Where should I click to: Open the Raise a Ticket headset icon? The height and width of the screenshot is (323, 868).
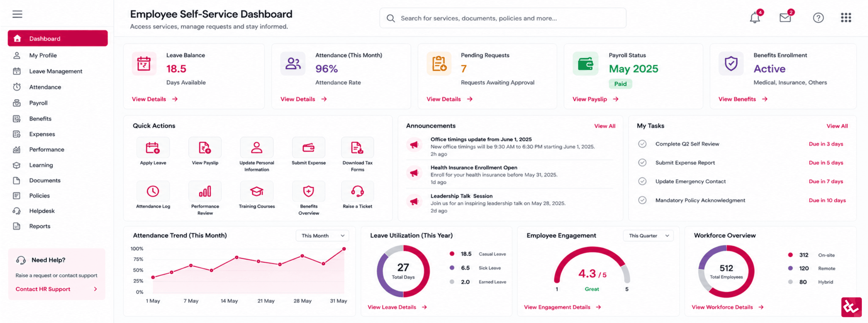(x=357, y=191)
